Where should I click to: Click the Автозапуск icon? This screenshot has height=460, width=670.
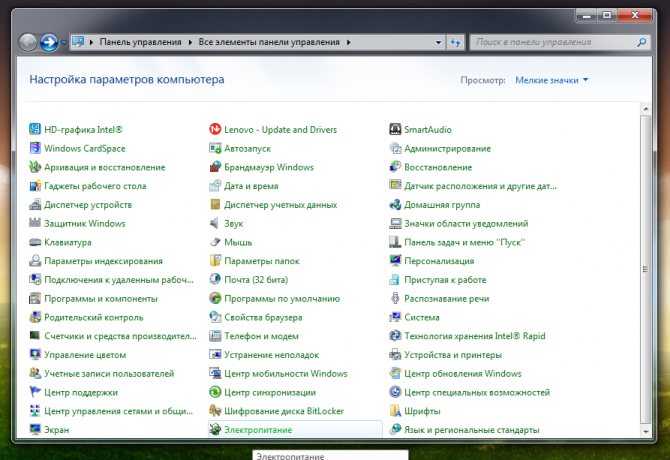pos(215,148)
